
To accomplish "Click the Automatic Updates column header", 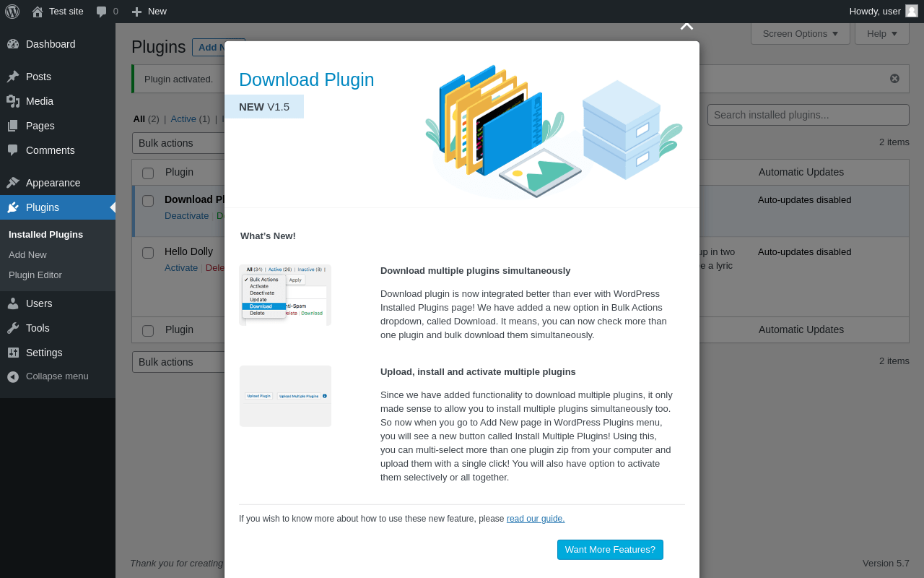I will point(801,172).
